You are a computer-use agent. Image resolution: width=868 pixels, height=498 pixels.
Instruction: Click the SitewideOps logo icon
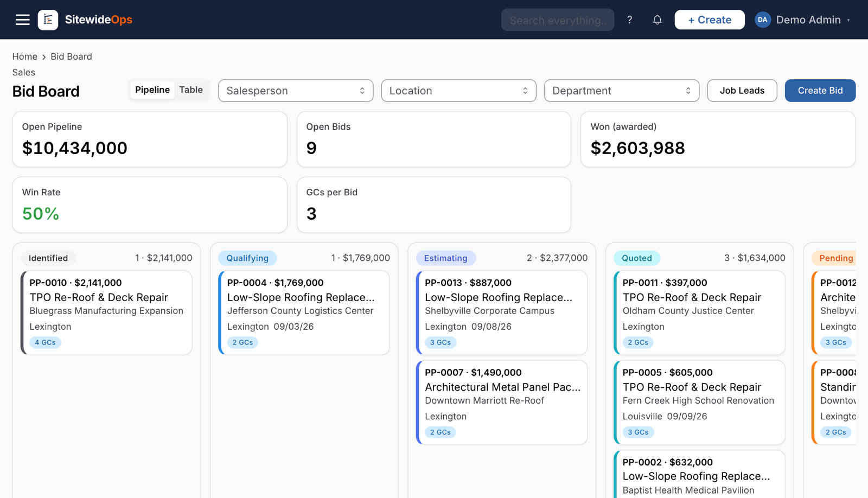pyautogui.click(x=48, y=20)
